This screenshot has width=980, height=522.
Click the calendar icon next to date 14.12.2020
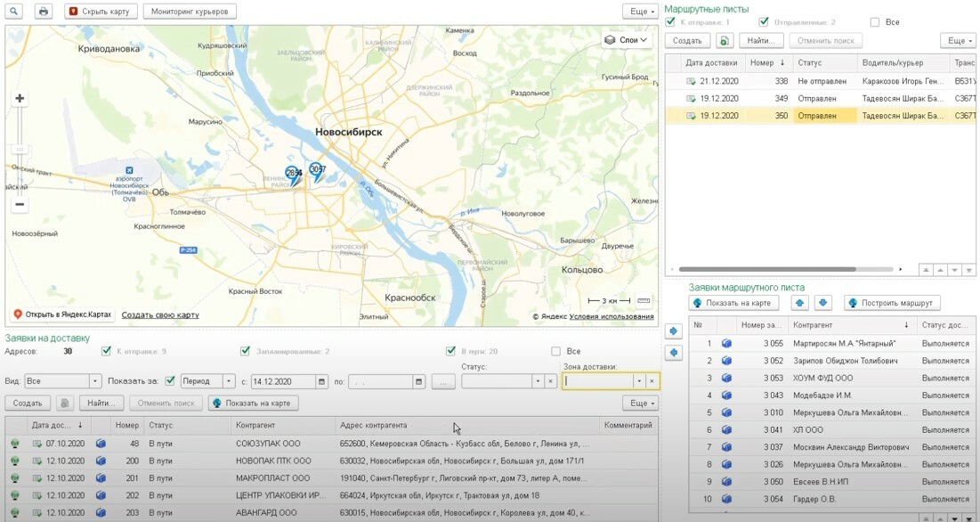tap(321, 381)
